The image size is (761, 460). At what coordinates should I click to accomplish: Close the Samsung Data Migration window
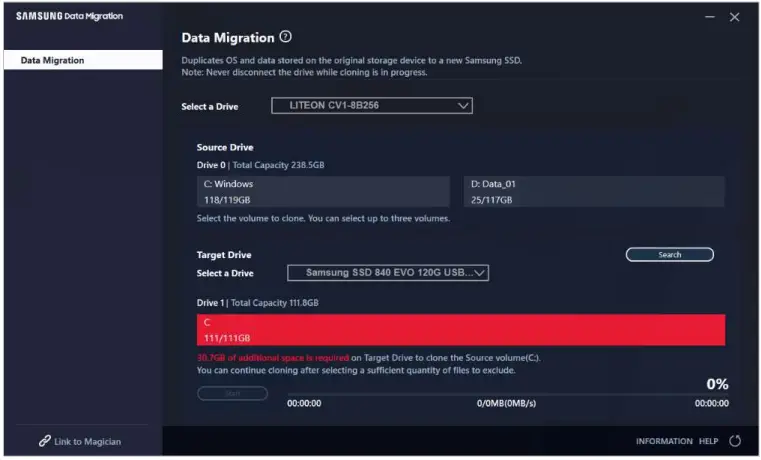click(734, 17)
